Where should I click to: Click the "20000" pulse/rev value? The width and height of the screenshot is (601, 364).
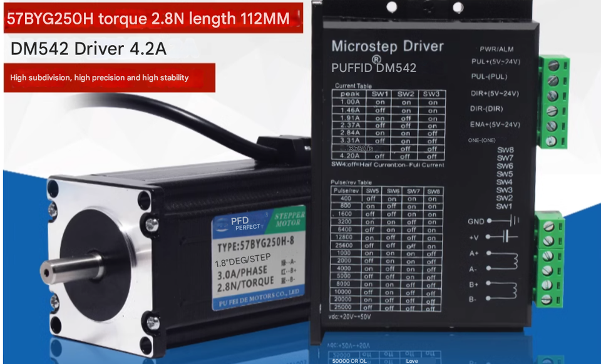coord(342,300)
